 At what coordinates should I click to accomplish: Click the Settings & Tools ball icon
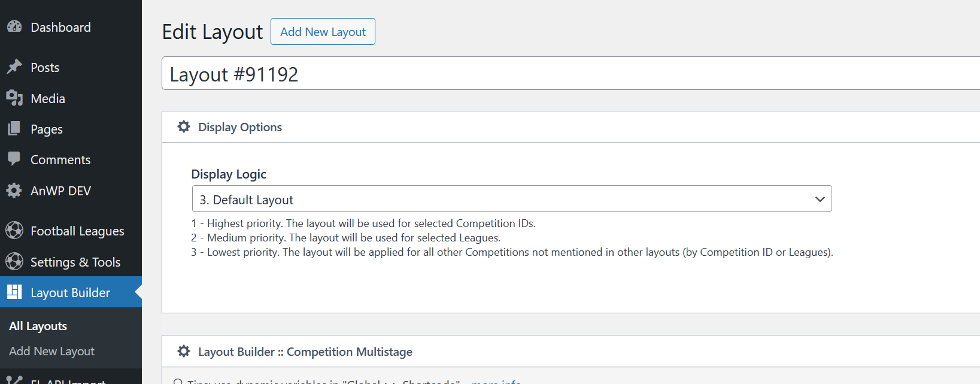pyautogui.click(x=14, y=261)
